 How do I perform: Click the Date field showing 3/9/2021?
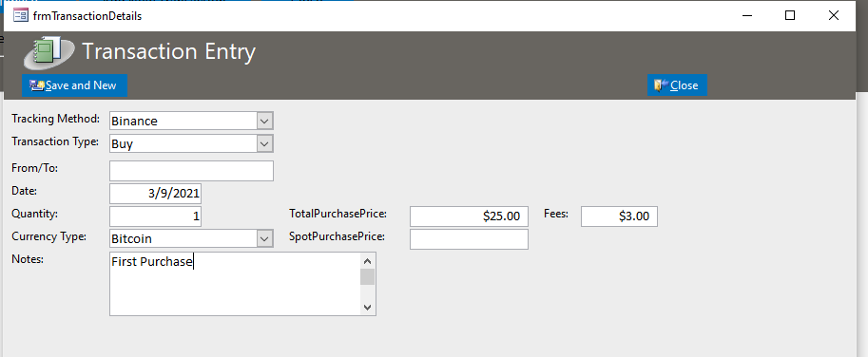(x=156, y=194)
